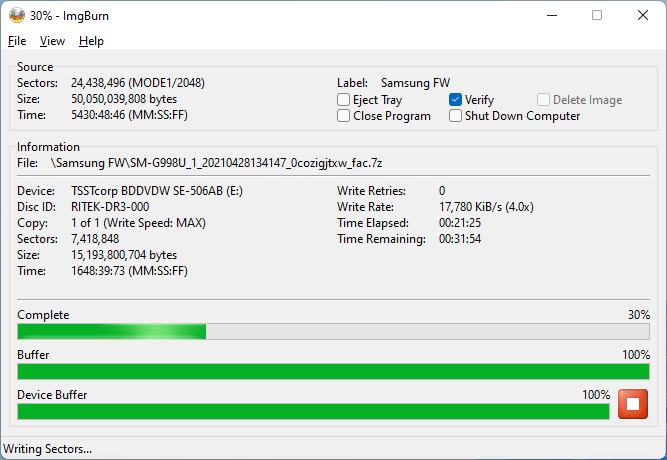The width and height of the screenshot is (667, 460).
Task: Click the Device Buffer progress bar
Action: pyautogui.click(x=312, y=411)
